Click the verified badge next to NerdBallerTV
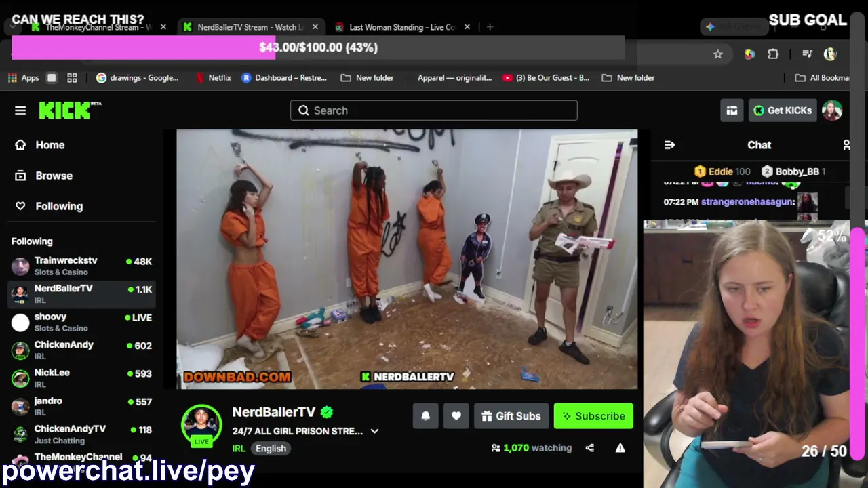 [327, 412]
